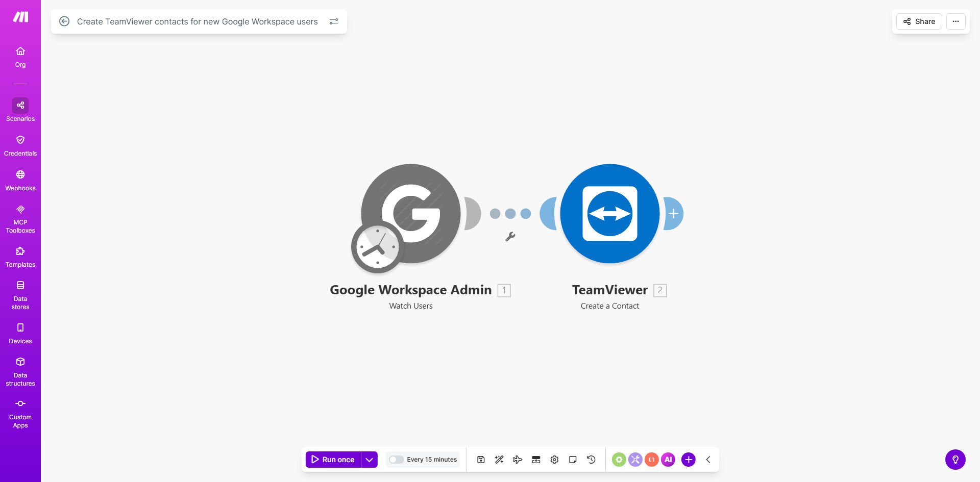The image size is (980, 482).
Task: Click the dotted connection between modules
Action: tap(510, 213)
